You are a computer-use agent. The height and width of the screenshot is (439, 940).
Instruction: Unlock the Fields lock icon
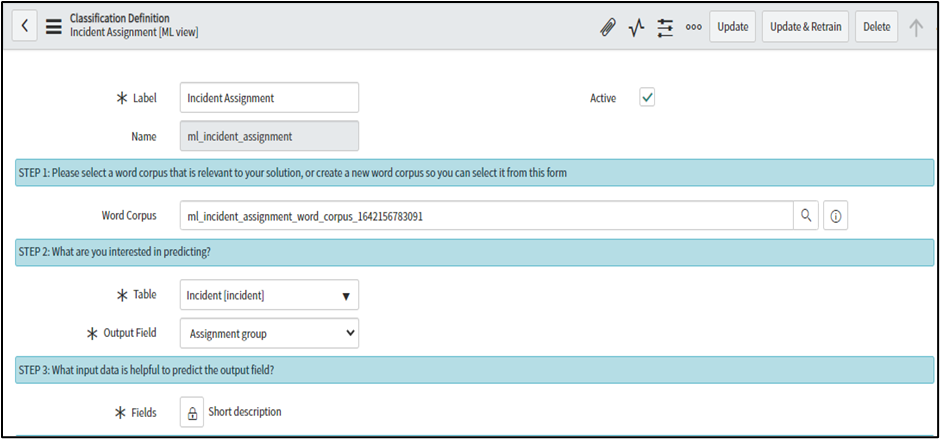191,412
